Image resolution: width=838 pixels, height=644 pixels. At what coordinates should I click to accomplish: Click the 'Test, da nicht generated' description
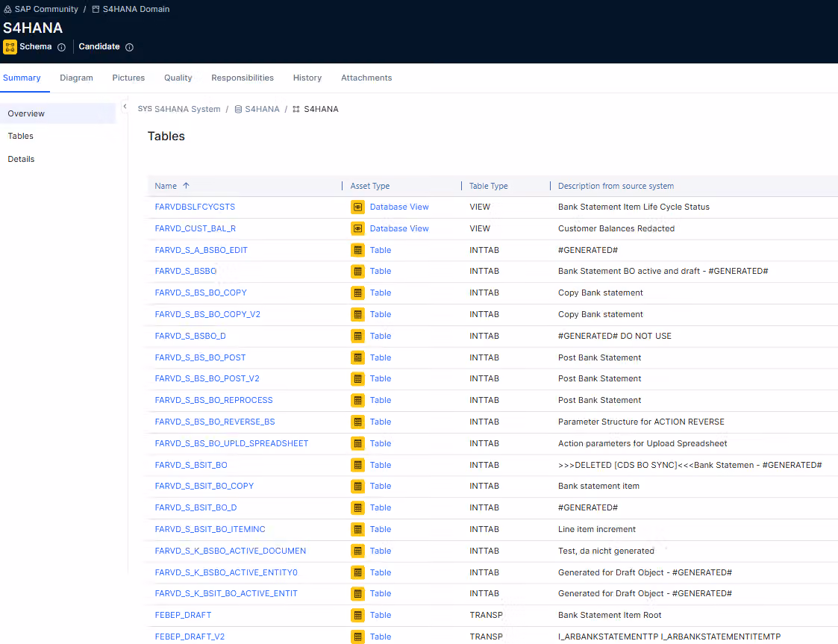(606, 551)
